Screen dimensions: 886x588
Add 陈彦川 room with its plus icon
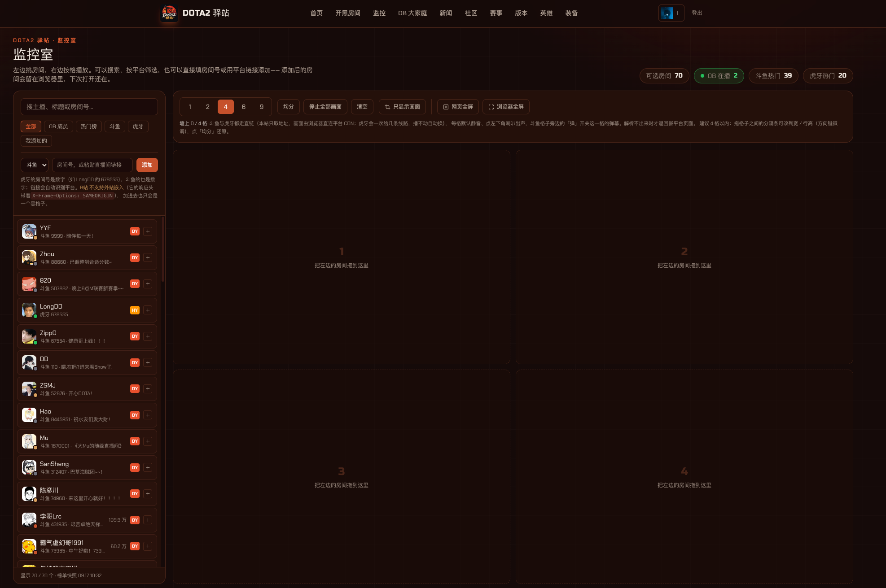148,494
